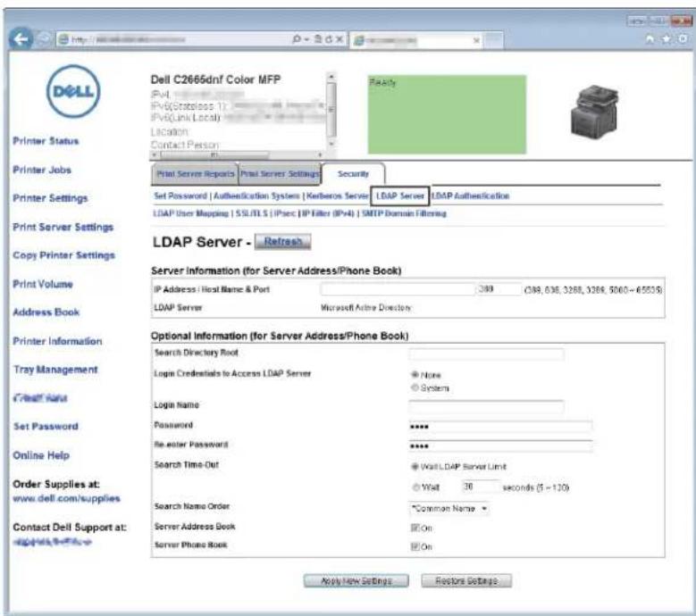Click the Refresh button beside LDAP Server
The height and width of the screenshot is (616, 696).
pyautogui.click(x=282, y=242)
